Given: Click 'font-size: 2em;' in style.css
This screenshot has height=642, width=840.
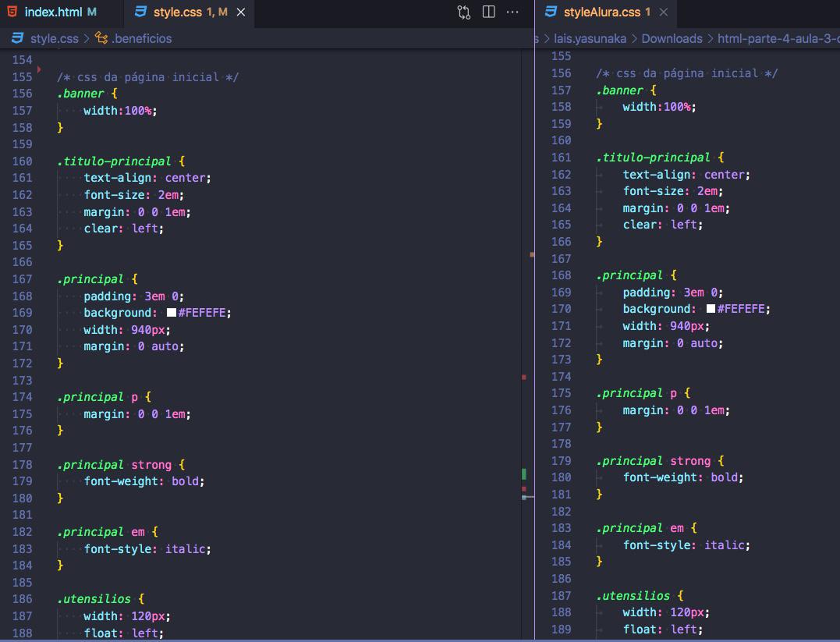Looking at the screenshot, I should click(134, 195).
